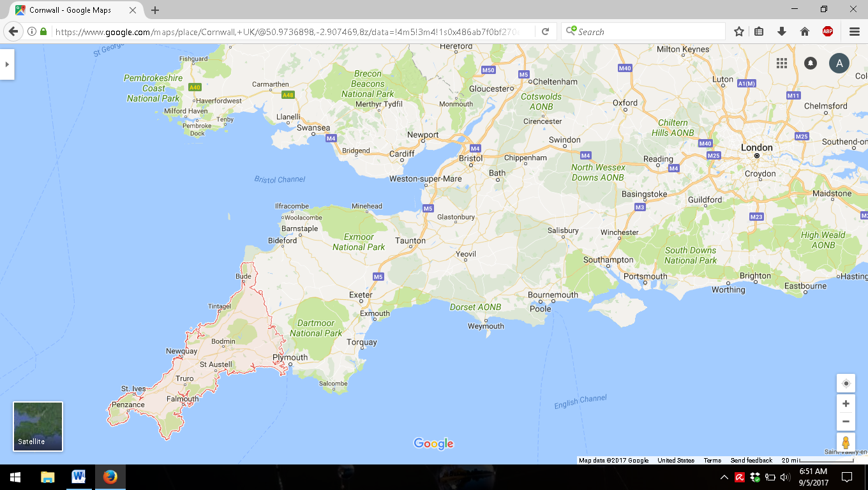Screen dimensions: 868x490
Task: Show your current location on map
Action: click(846, 383)
